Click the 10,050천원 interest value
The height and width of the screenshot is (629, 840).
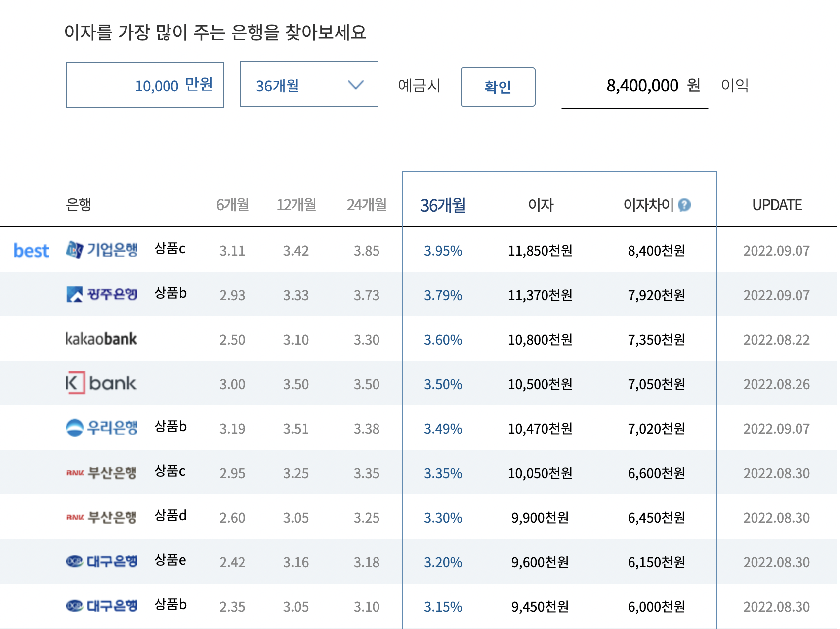pyautogui.click(x=540, y=473)
